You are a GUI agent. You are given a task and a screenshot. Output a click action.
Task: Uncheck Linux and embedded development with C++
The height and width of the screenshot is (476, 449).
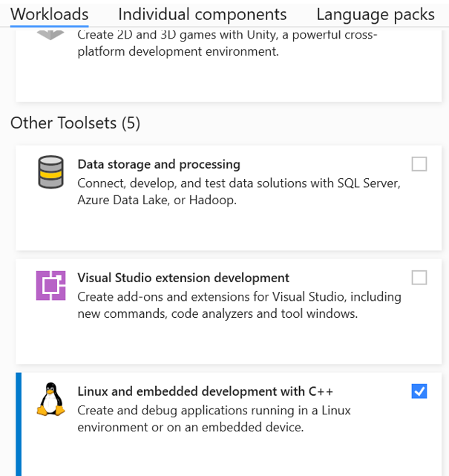click(419, 391)
